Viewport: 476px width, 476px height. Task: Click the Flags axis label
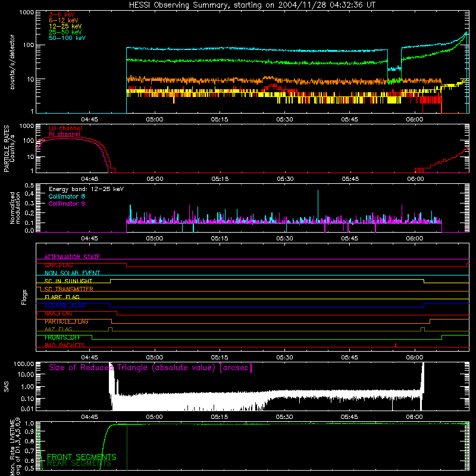(24, 297)
